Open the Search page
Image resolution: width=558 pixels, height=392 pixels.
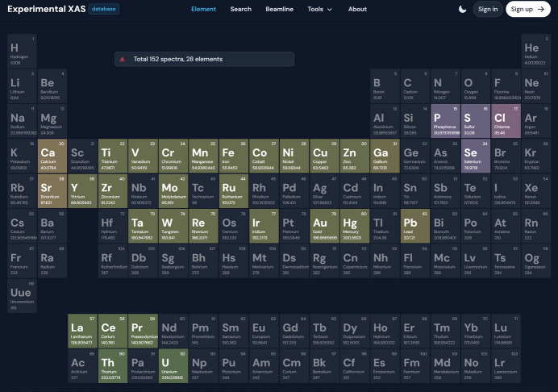240,10
